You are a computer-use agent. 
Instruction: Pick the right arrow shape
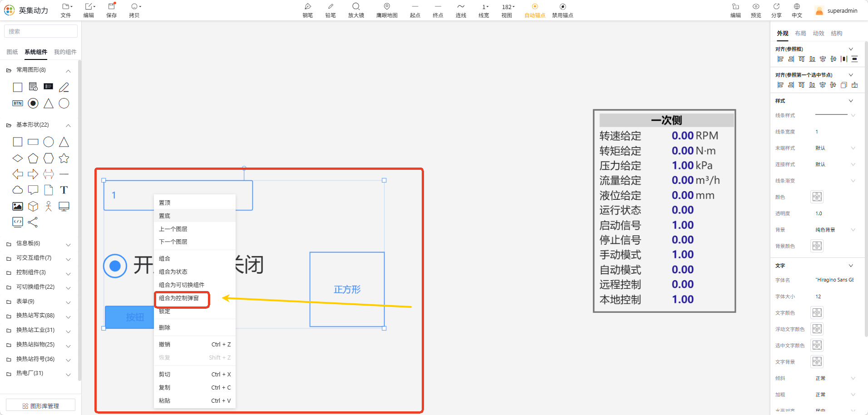[x=33, y=174]
